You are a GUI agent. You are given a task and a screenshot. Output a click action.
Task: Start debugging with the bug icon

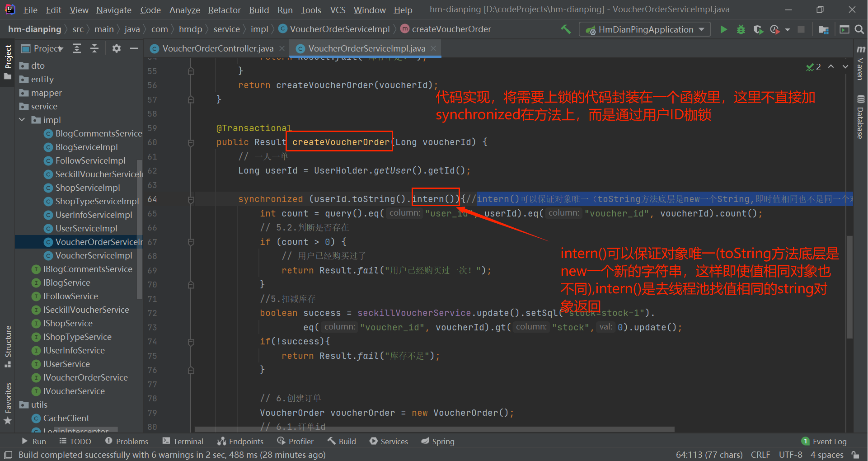click(741, 29)
